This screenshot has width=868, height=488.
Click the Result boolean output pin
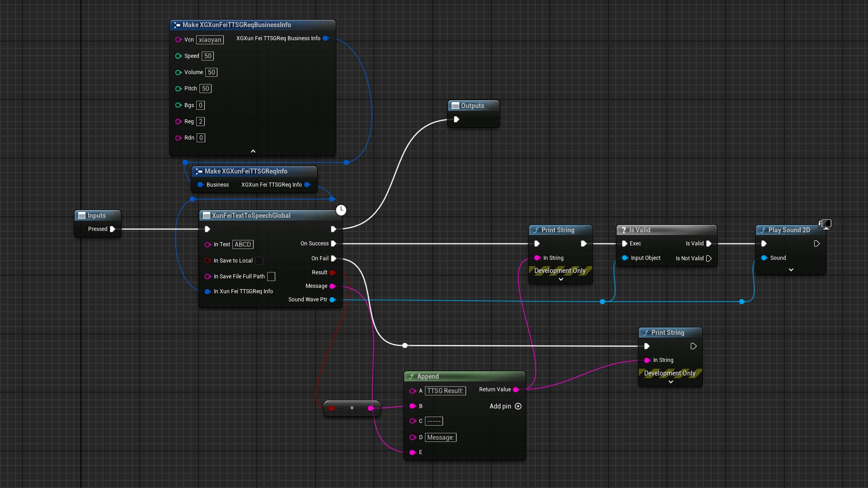point(332,272)
